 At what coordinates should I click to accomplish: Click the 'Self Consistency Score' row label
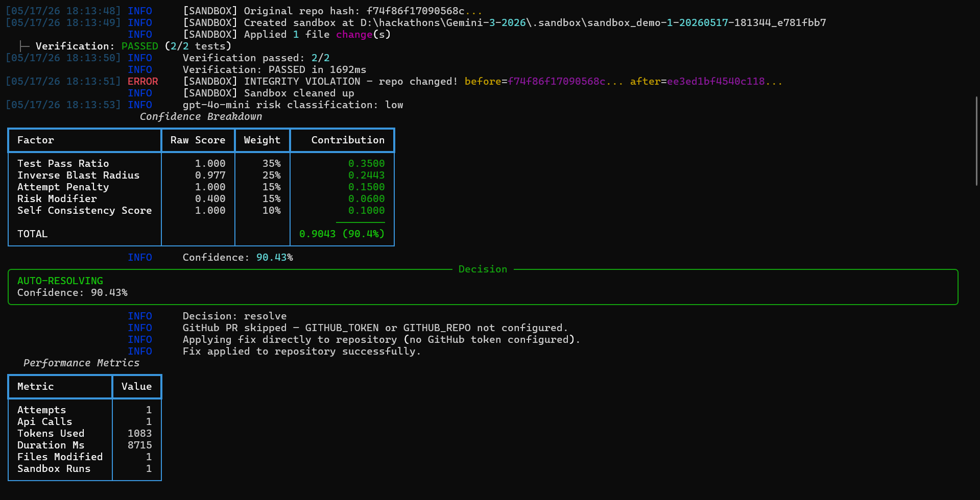[84, 211]
